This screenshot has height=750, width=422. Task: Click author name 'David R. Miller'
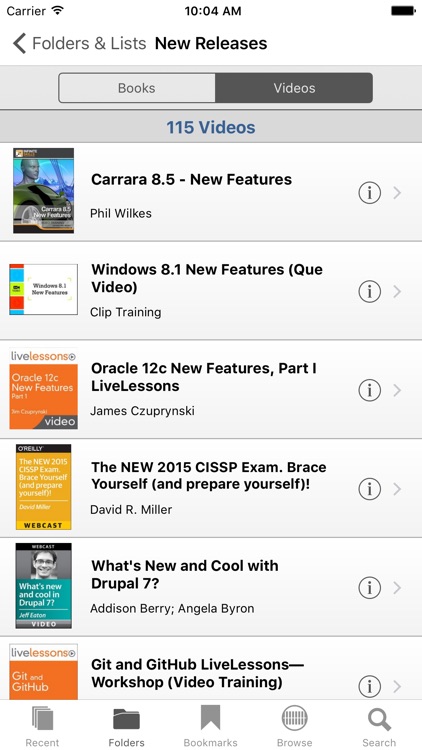tap(131, 509)
